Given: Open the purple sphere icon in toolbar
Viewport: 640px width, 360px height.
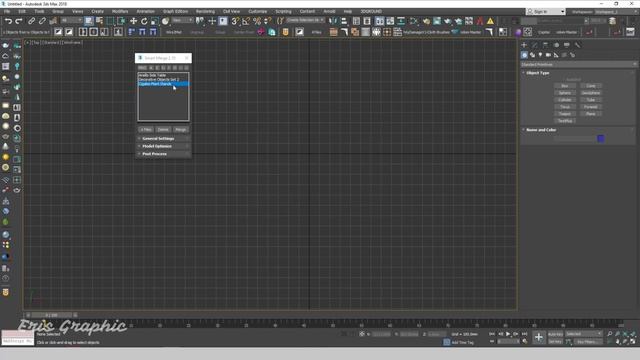Looking at the screenshot, I should coord(518,32).
